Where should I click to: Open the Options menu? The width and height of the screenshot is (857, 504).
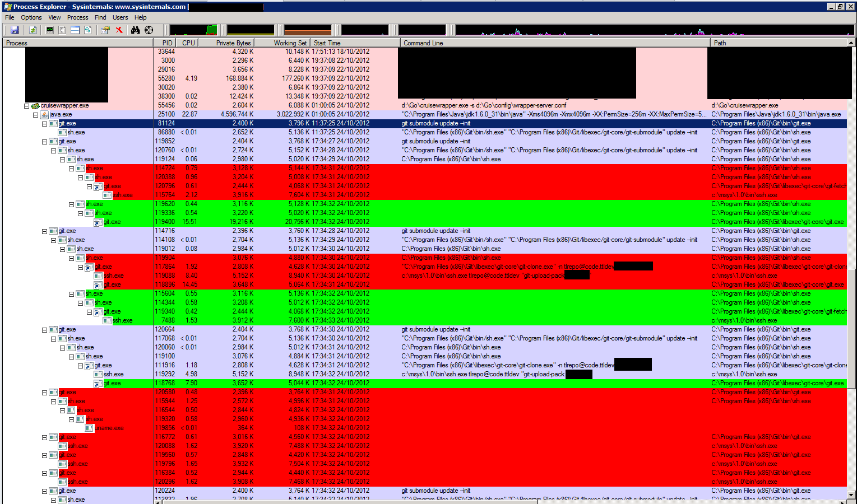31,17
